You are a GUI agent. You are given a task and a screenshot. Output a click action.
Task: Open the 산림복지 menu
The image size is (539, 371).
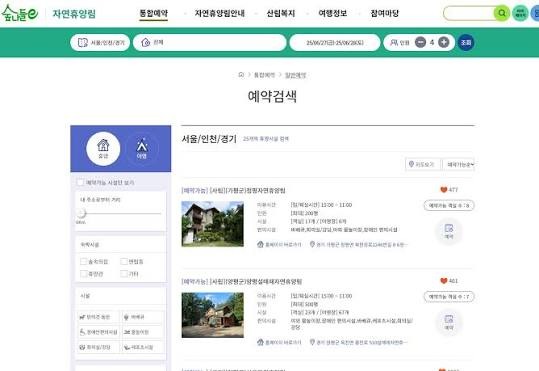coord(281,13)
